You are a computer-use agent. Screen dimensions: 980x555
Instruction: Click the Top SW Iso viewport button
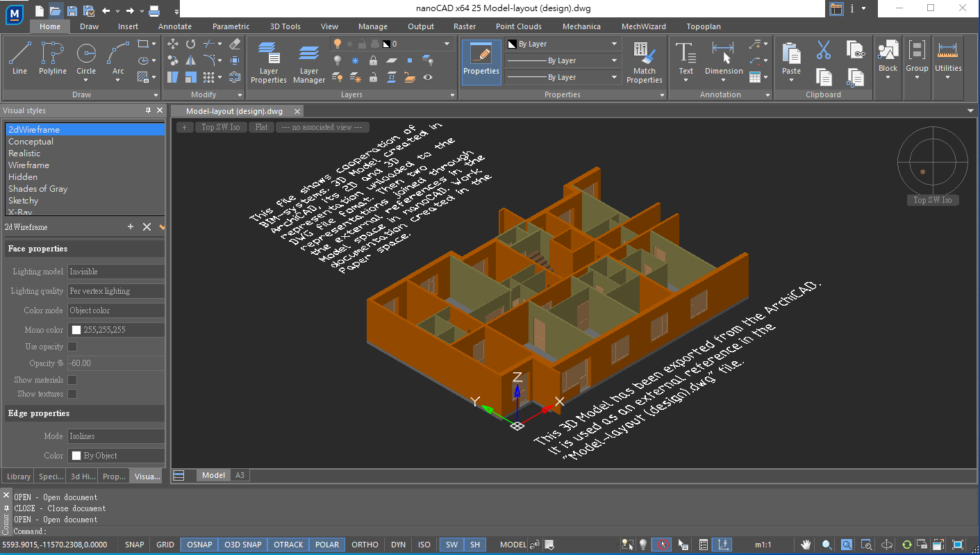221,127
